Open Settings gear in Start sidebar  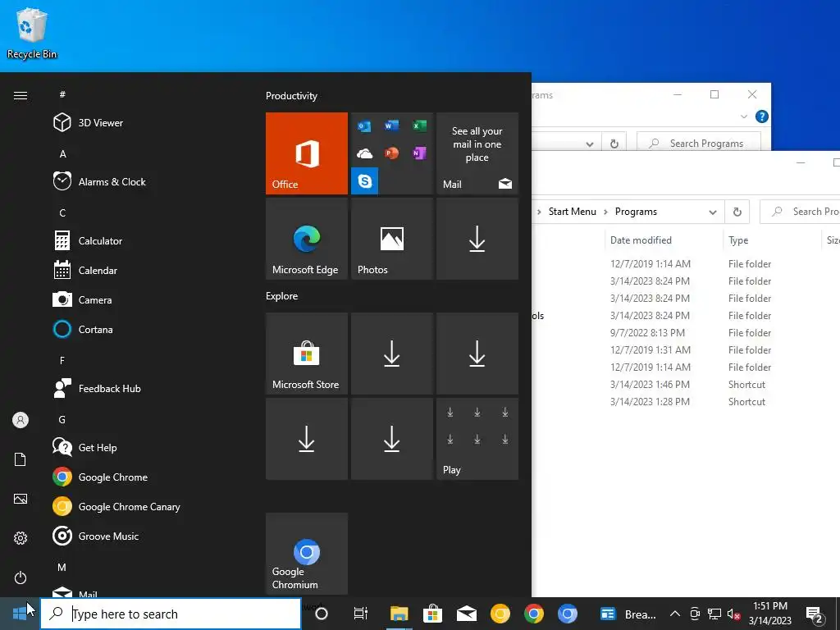pyautogui.click(x=21, y=538)
